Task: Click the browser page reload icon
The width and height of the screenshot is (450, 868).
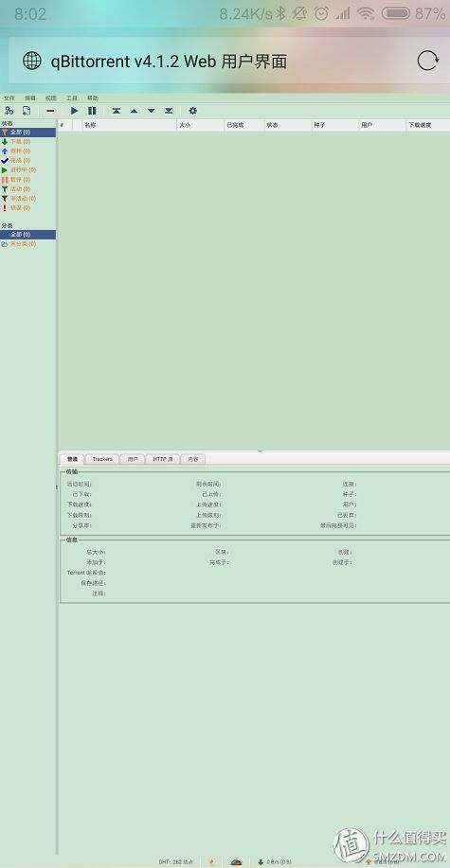Action: pyautogui.click(x=427, y=61)
